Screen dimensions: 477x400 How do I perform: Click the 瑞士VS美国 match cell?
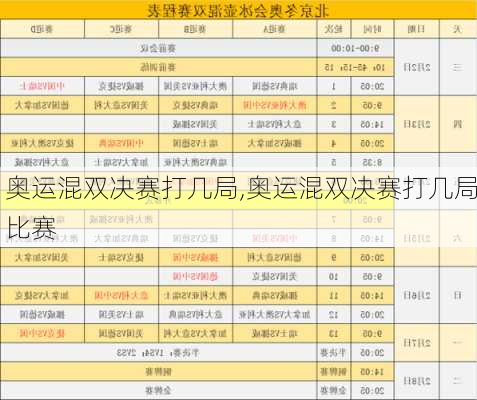click(x=121, y=314)
